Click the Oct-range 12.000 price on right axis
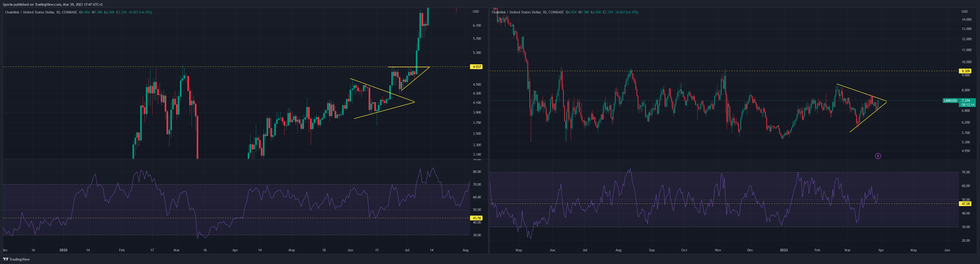The image size is (980, 264). pyautogui.click(x=966, y=39)
